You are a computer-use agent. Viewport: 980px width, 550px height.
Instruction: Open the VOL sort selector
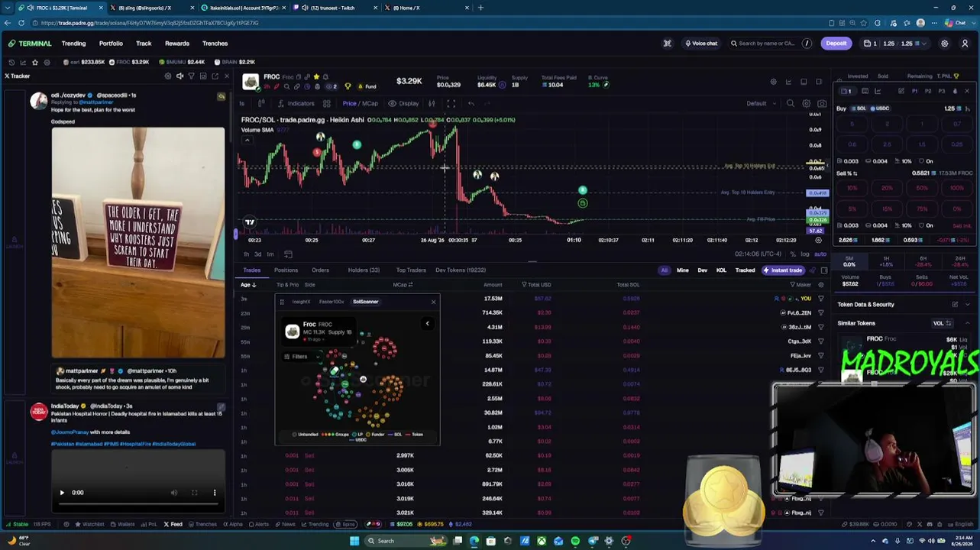point(942,323)
